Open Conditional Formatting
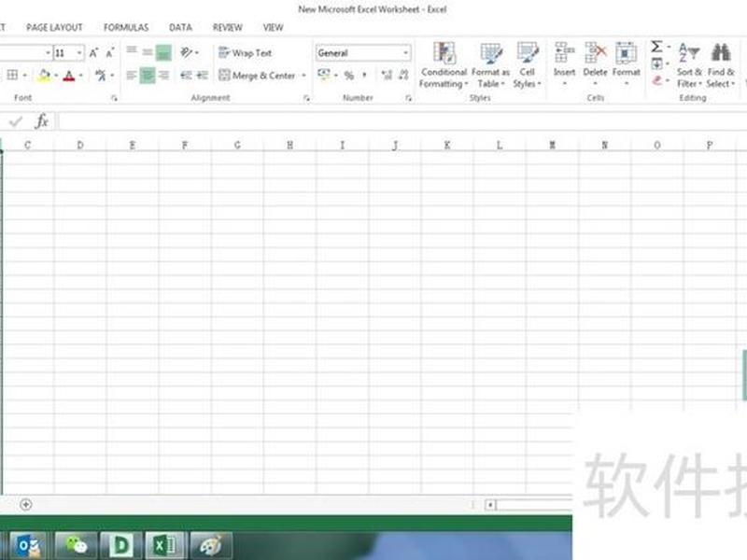This screenshot has height=560, width=747. [x=444, y=64]
